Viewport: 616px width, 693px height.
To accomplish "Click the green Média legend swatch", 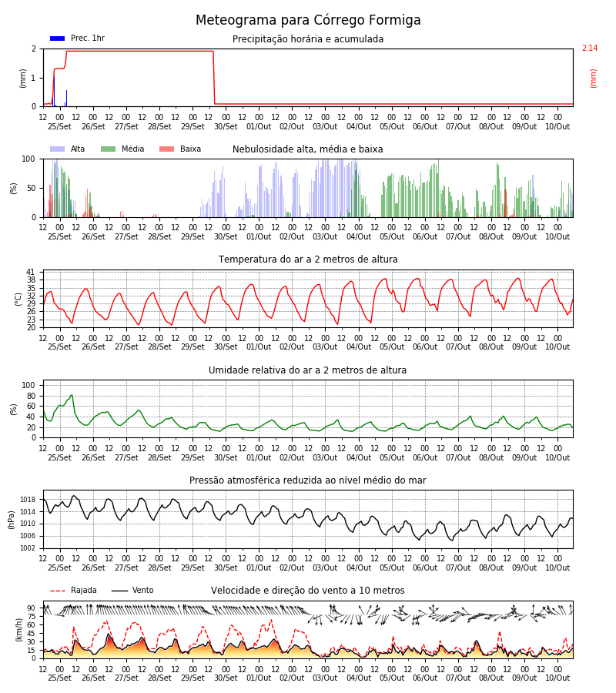I will coord(109,149).
